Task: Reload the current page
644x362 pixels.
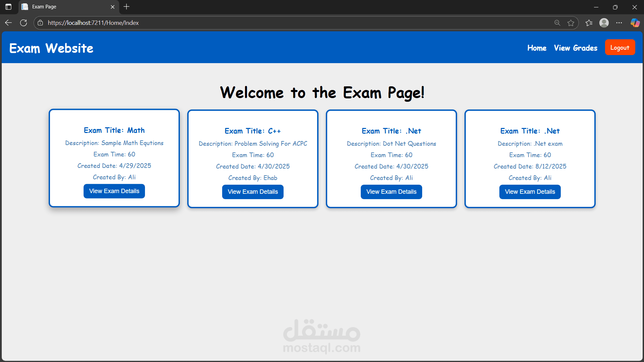Action: (x=23, y=22)
